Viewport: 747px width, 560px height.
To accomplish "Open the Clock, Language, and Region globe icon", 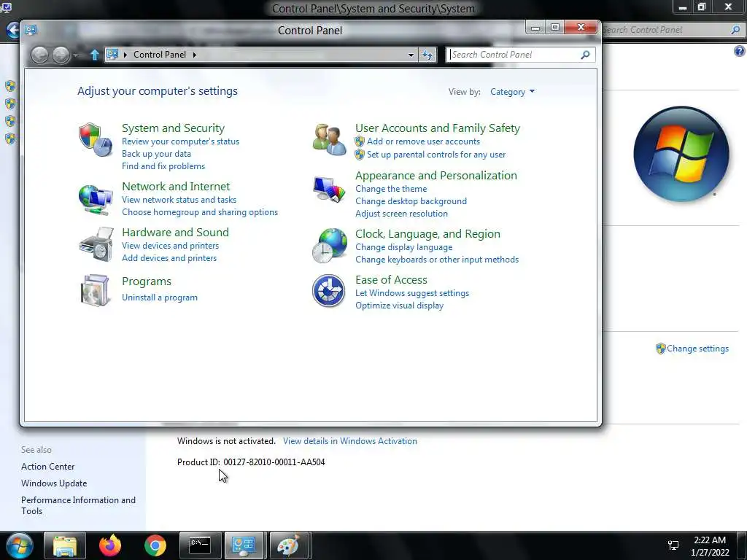I will [329, 246].
